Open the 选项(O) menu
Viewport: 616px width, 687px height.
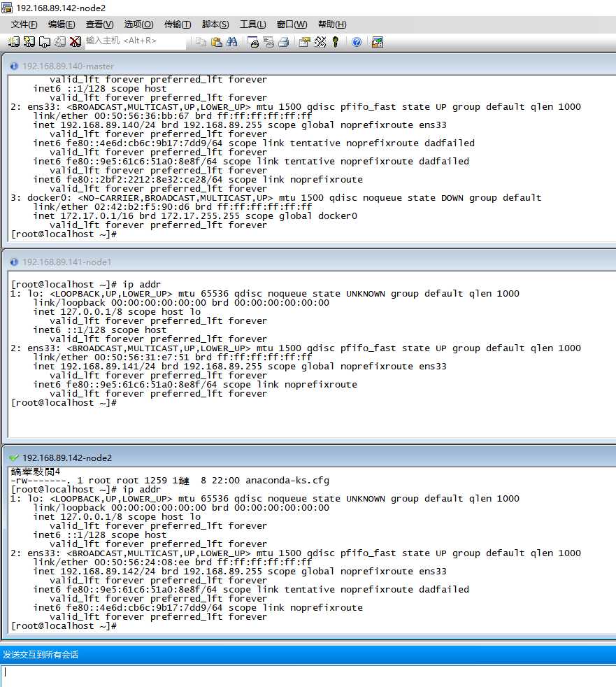point(138,24)
